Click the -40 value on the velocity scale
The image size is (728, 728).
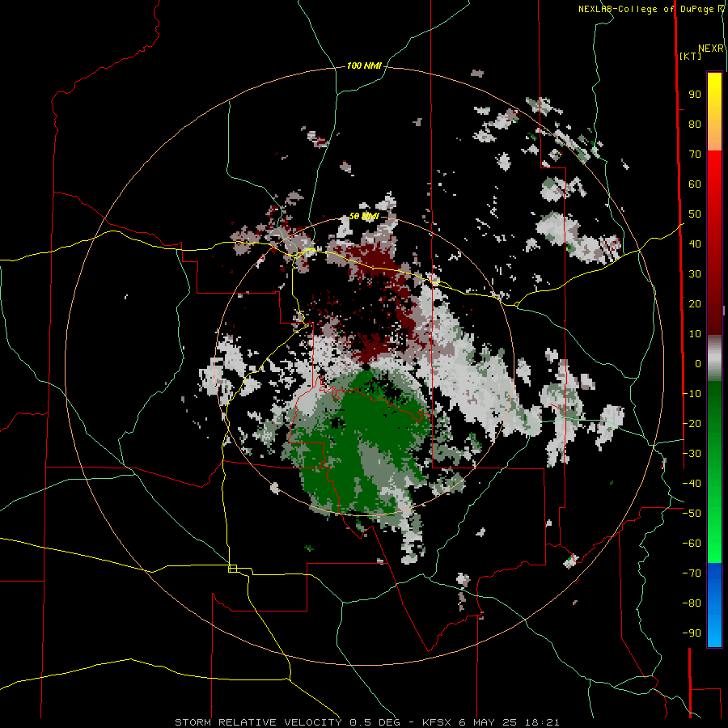click(692, 484)
